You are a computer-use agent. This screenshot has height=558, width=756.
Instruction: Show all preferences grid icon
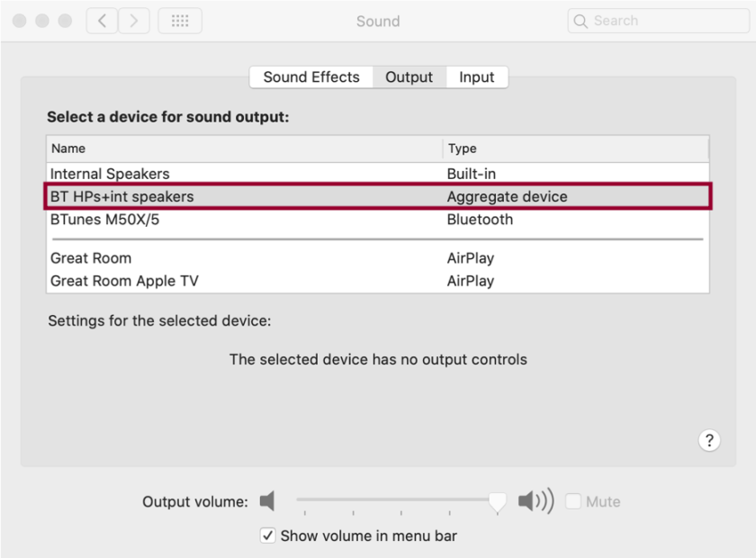pos(180,21)
